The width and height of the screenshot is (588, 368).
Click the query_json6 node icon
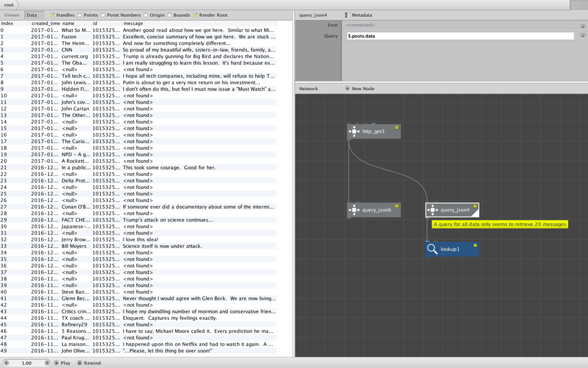point(354,210)
